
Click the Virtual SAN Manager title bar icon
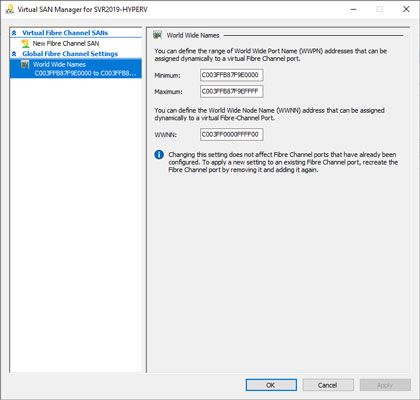(x=9, y=9)
